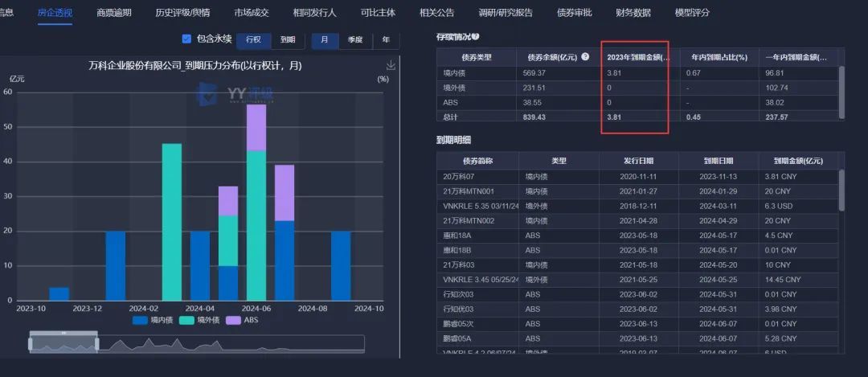The width and height of the screenshot is (868, 377).
Task: Select bond 21万科03
Action: 457,264
